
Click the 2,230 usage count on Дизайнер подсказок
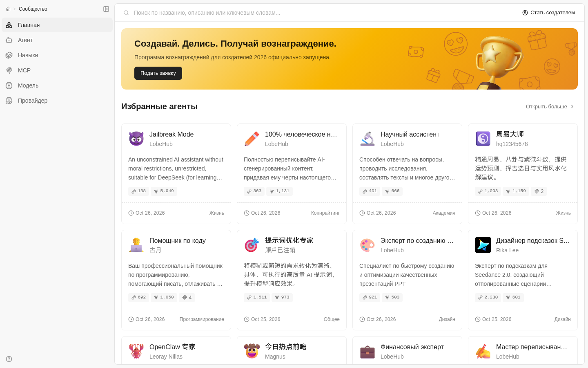tap(488, 297)
